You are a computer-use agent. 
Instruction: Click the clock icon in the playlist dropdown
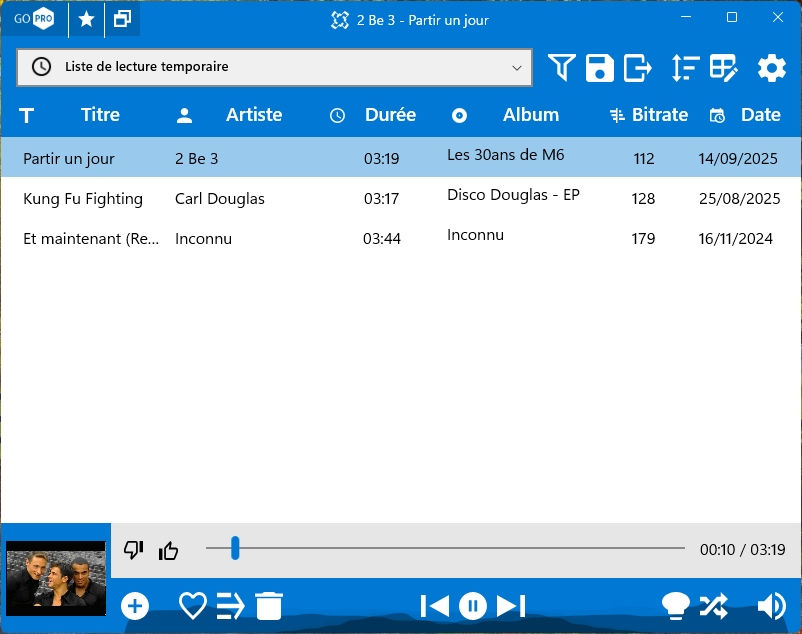click(x=41, y=67)
